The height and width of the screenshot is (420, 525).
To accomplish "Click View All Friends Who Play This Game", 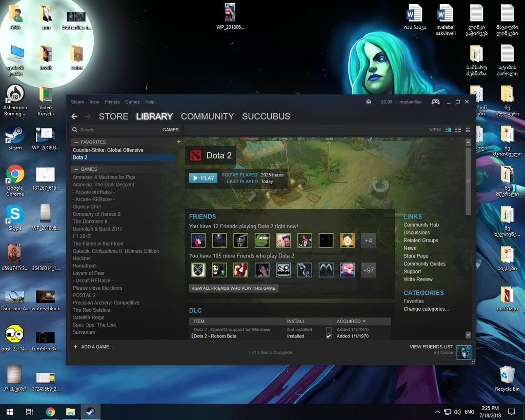I will click(233, 288).
